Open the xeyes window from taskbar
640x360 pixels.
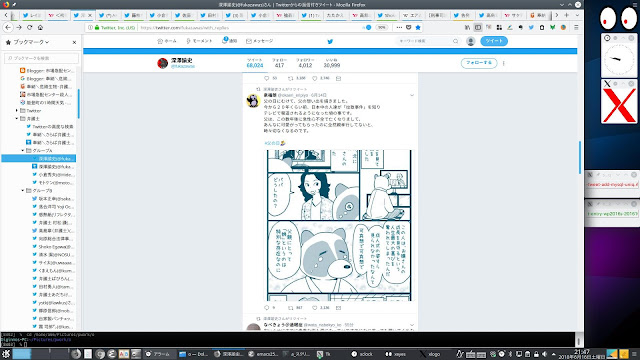tap(396, 354)
